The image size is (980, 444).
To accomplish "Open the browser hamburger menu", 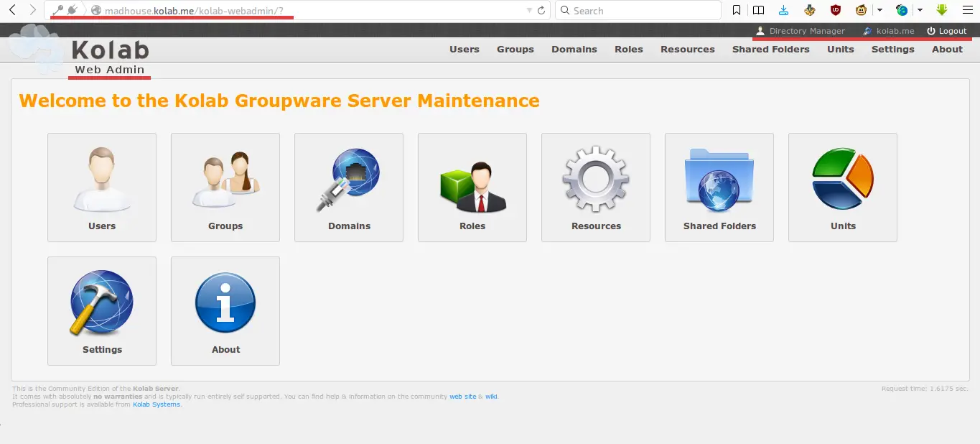I will point(967,10).
